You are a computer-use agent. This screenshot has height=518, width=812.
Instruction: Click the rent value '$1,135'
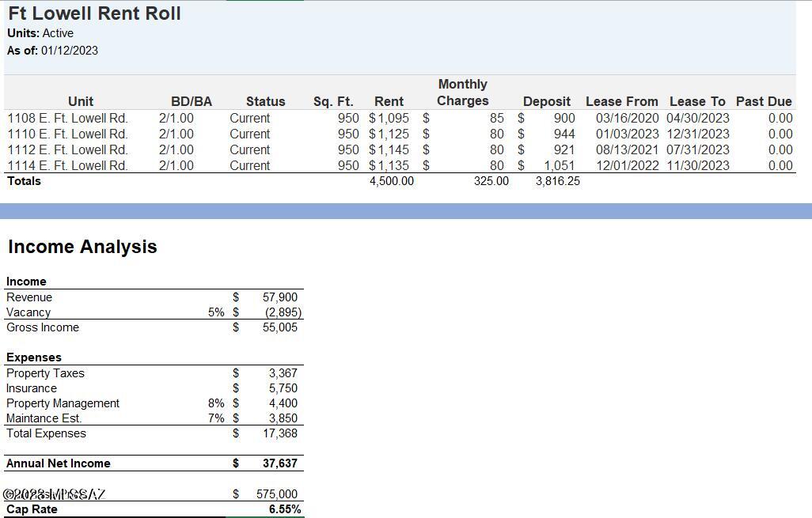pyautogui.click(x=389, y=165)
